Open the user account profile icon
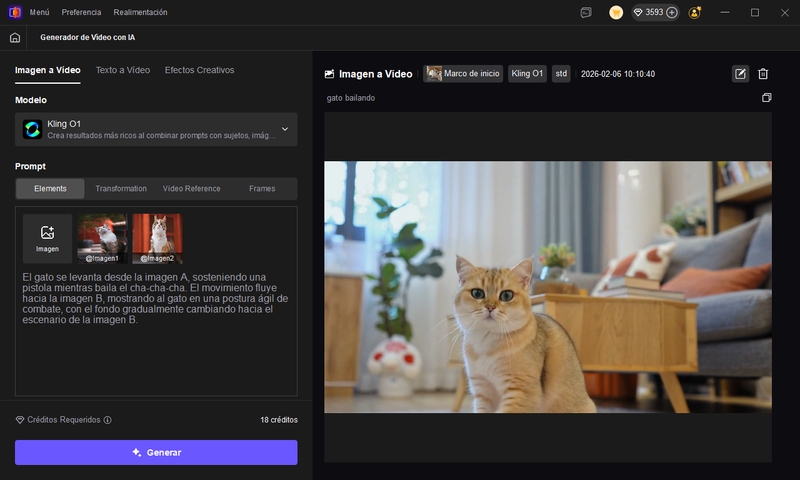800x480 pixels. 695,12
